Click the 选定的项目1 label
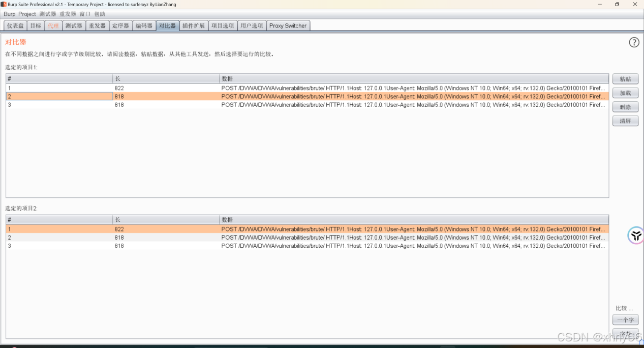644x348 pixels. pyautogui.click(x=21, y=67)
